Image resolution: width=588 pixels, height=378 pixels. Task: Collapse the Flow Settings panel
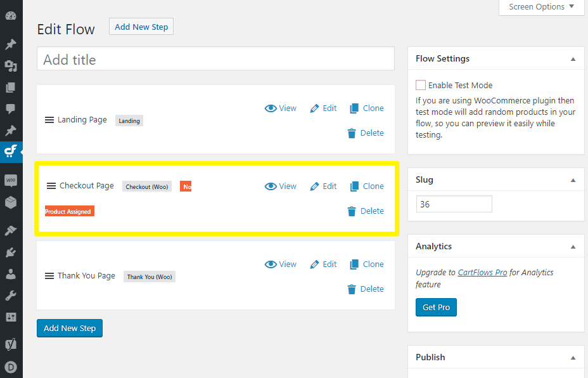573,59
